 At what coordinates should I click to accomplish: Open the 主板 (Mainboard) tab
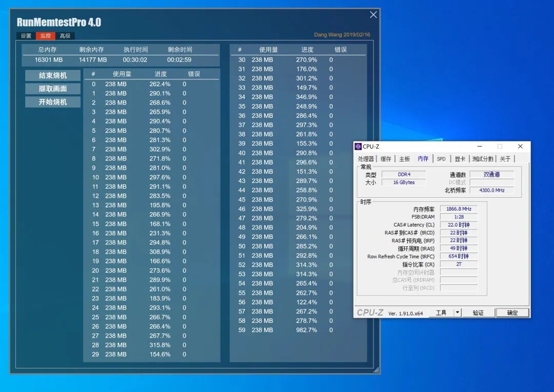pyautogui.click(x=404, y=159)
